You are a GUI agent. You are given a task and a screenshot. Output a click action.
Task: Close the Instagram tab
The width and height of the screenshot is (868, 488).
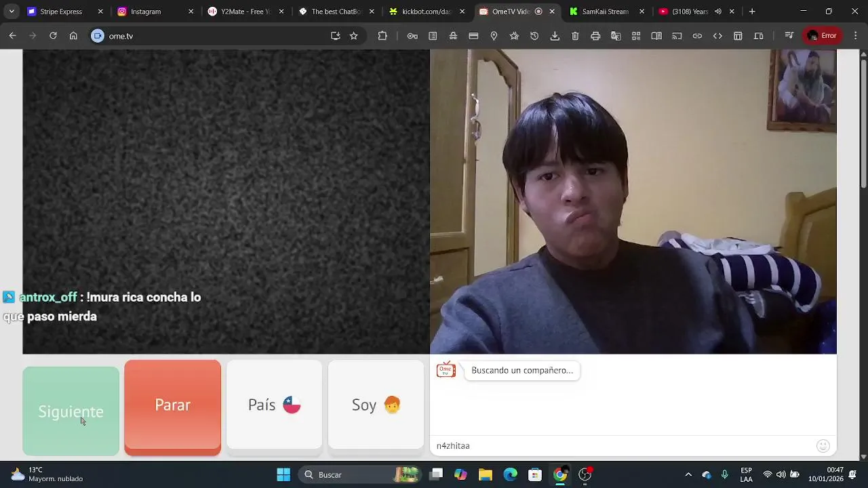[191, 12]
